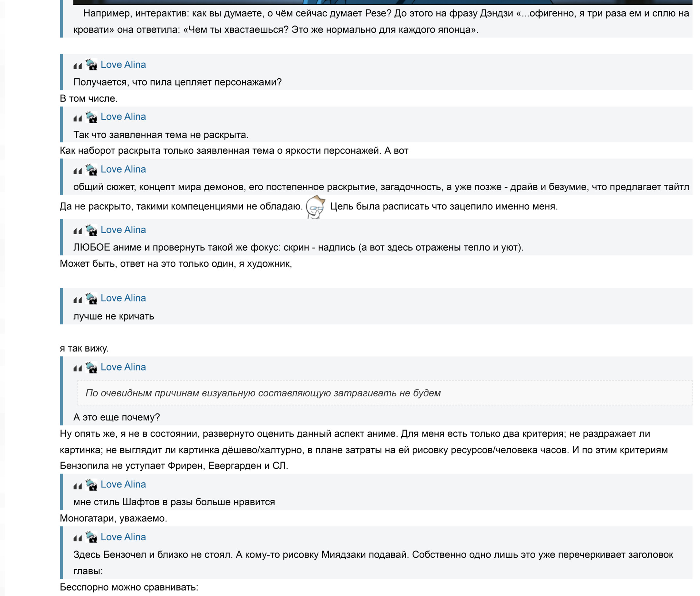
Task: Click the quote-mark icon above "Получается, что пила цепляет"
Action: [x=77, y=66]
